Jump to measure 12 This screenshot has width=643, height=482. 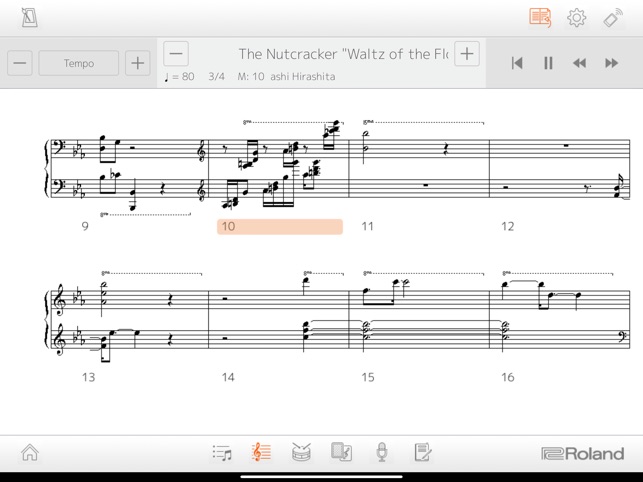508,226
